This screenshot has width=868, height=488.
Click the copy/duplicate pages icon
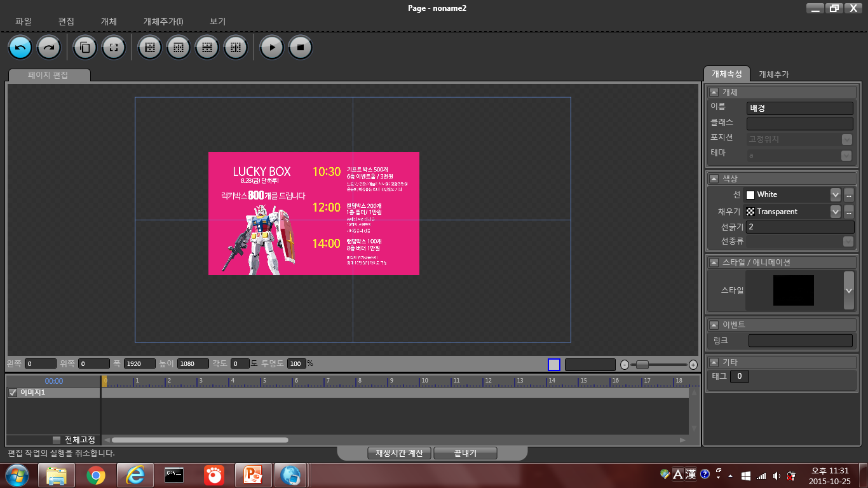85,47
